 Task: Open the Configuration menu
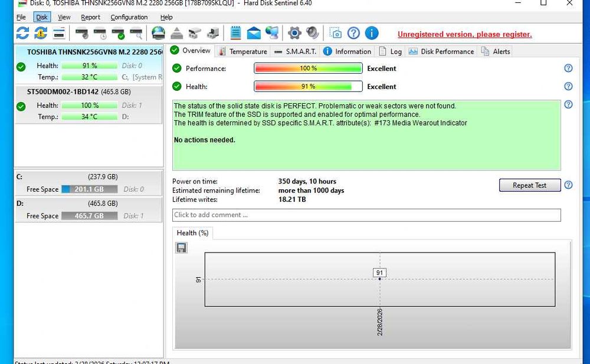click(x=129, y=17)
